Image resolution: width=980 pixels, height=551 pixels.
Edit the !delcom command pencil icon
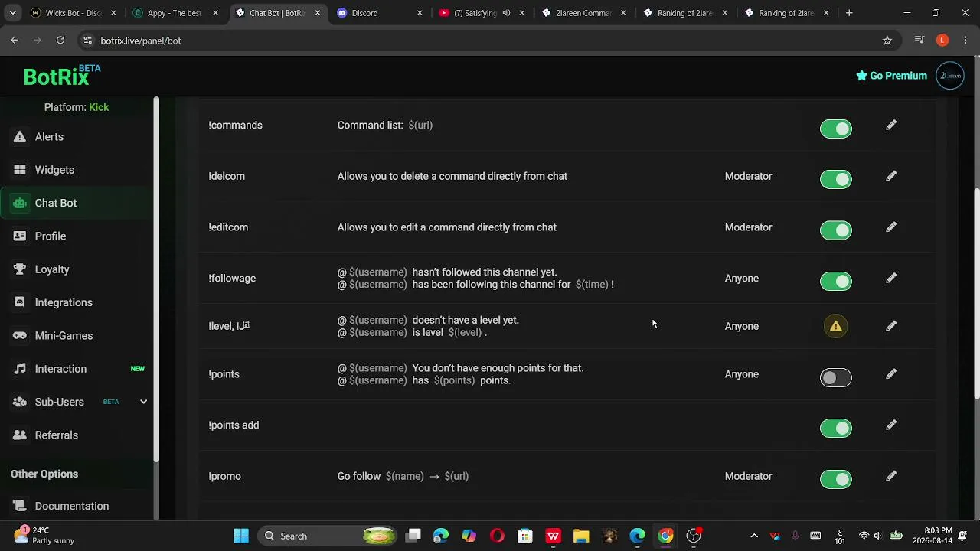pyautogui.click(x=891, y=176)
